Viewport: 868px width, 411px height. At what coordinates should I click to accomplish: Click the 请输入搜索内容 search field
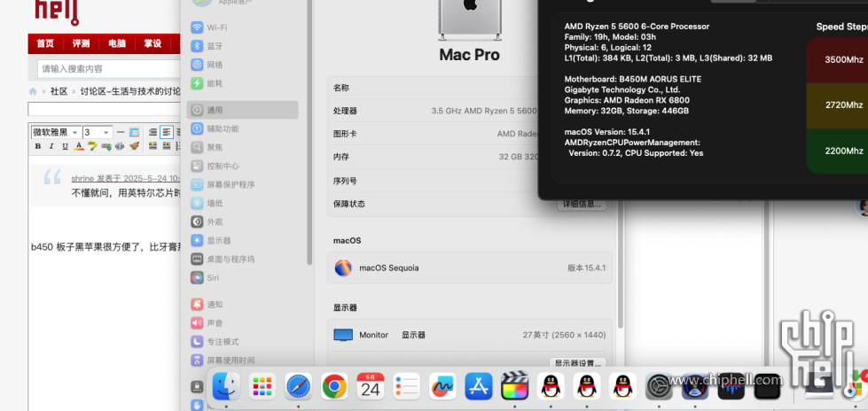coord(109,69)
